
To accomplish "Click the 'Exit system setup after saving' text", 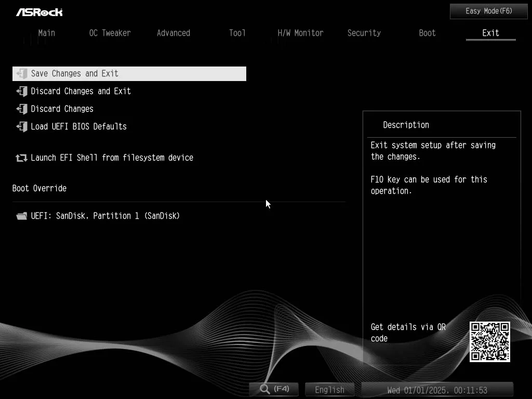I will (433, 145).
